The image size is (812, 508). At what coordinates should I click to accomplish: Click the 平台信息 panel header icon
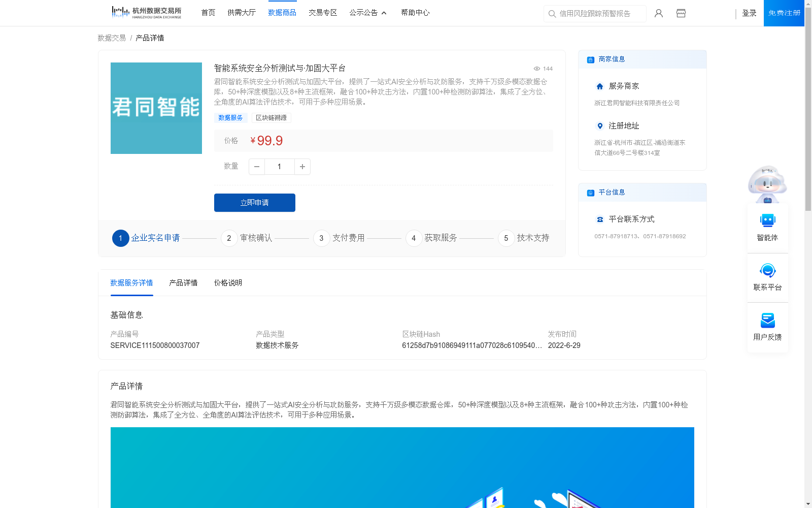[591, 193]
